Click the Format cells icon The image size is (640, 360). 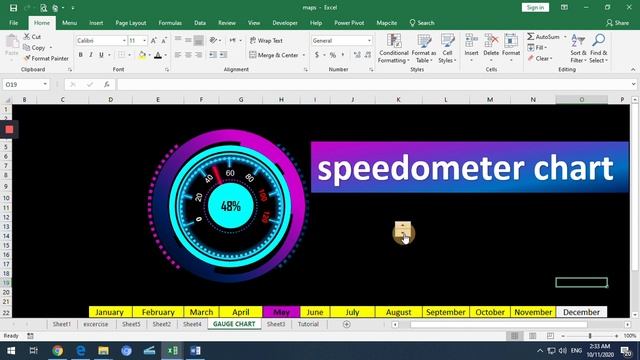coord(511,41)
